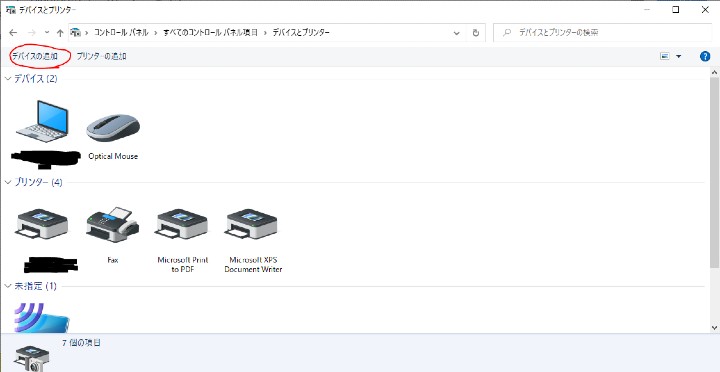Viewport: 720px width, 372px height.
Task: Open the view options dropdown arrow
Action: 679,56
